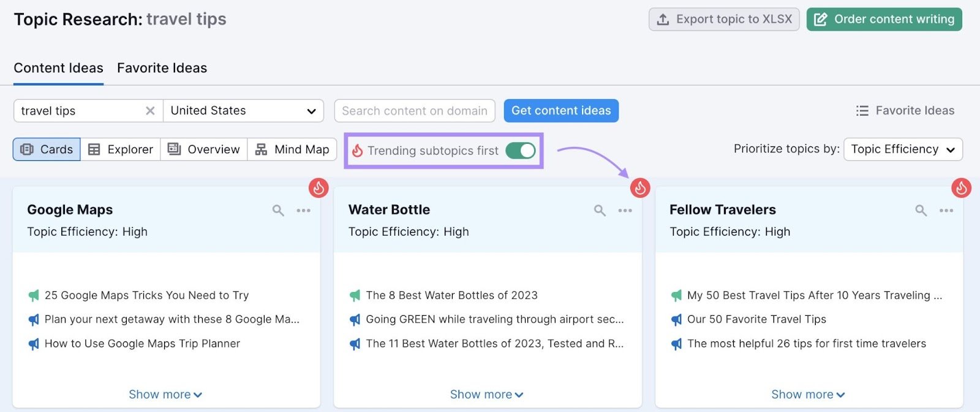The height and width of the screenshot is (412, 980).
Task: Click the fire badge on Google Maps card
Action: pos(318,188)
